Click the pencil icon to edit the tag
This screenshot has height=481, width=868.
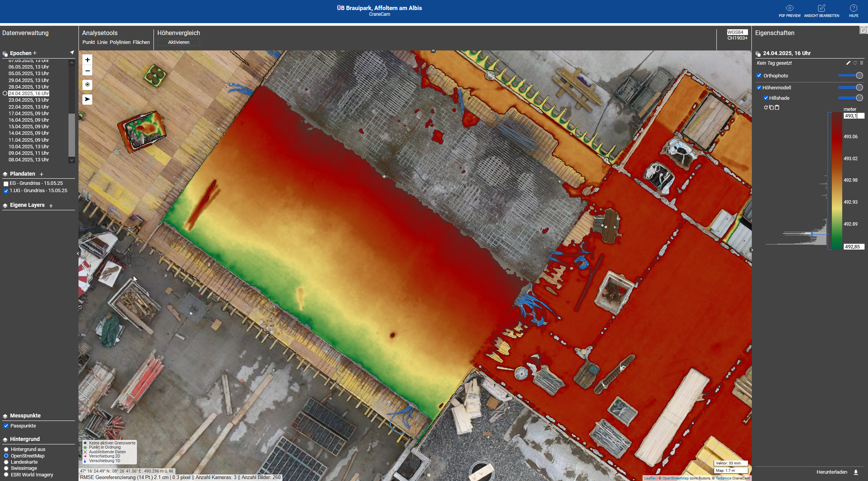pyautogui.click(x=848, y=63)
